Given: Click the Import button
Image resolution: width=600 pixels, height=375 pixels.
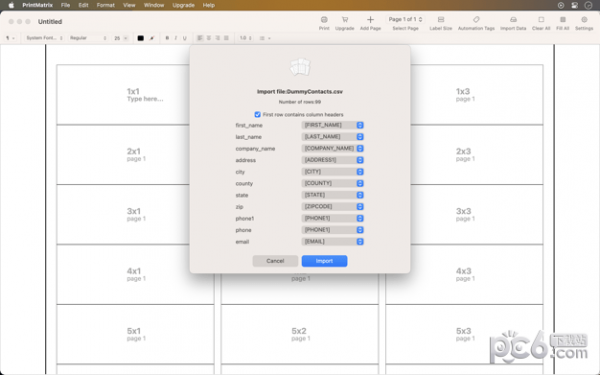Looking at the screenshot, I should (x=324, y=261).
